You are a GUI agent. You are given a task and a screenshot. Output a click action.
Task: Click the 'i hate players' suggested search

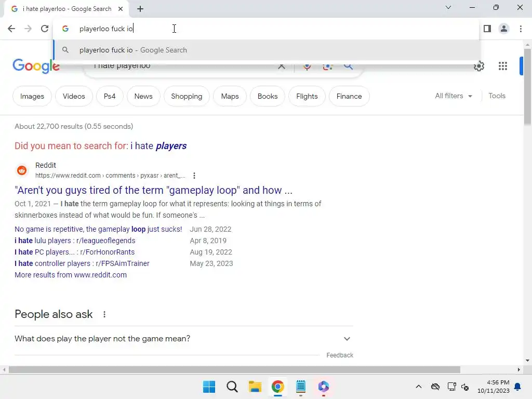pos(158,146)
